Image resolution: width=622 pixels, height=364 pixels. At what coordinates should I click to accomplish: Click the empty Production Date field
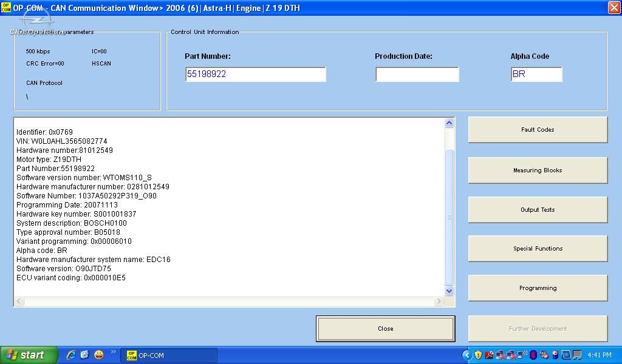pos(417,74)
